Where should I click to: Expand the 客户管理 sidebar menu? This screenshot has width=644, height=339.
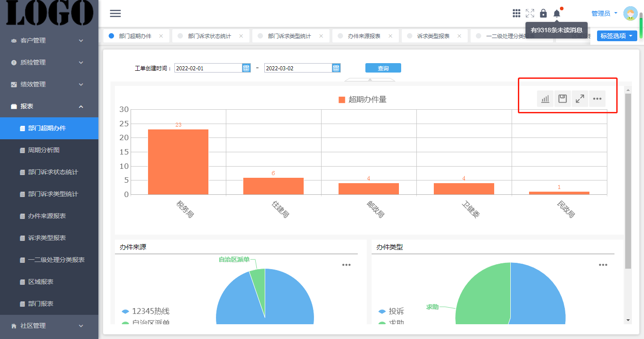[x=49, y=40]
